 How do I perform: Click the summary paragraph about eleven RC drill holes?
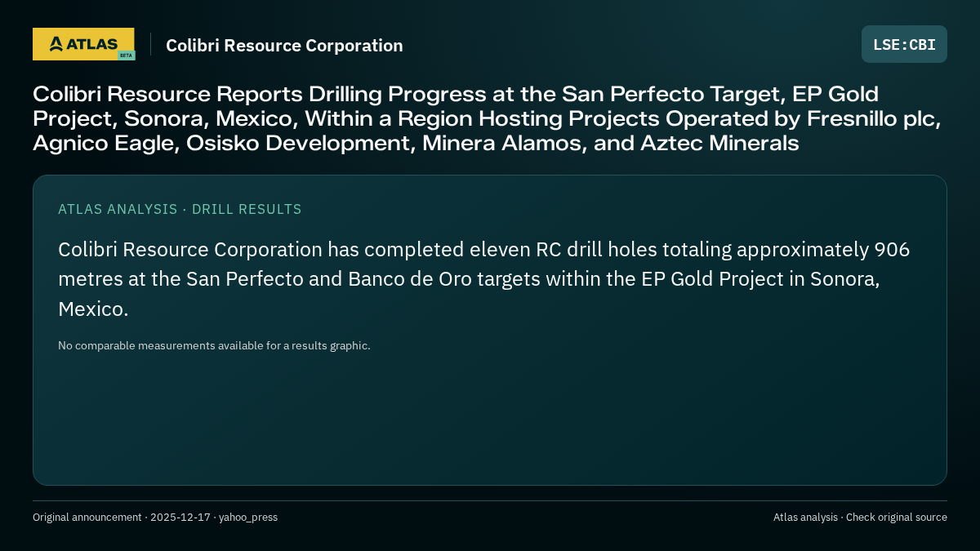[x=484, y=279]
